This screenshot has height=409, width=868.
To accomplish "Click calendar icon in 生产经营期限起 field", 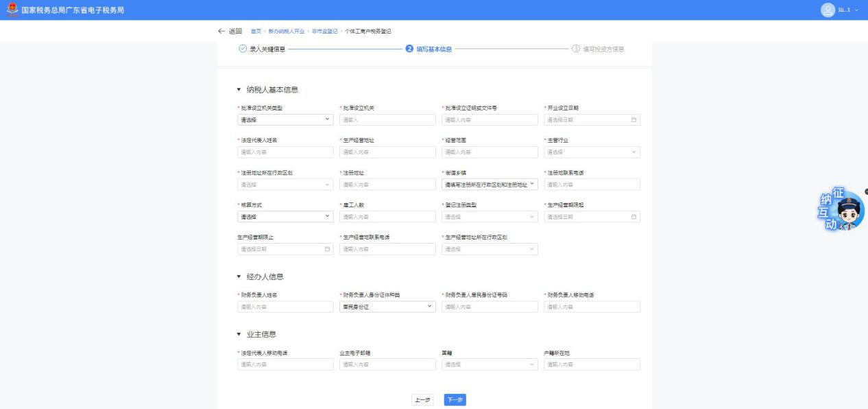I will (634, 217).
